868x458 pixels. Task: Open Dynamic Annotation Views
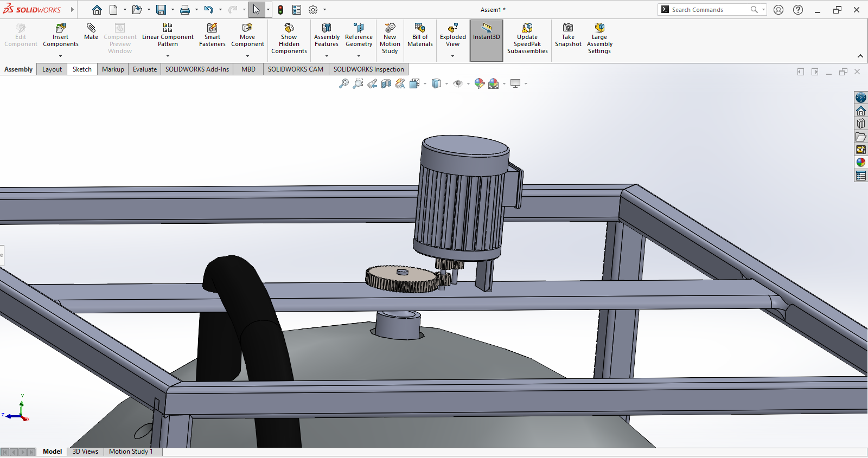(x=400, y=83)
